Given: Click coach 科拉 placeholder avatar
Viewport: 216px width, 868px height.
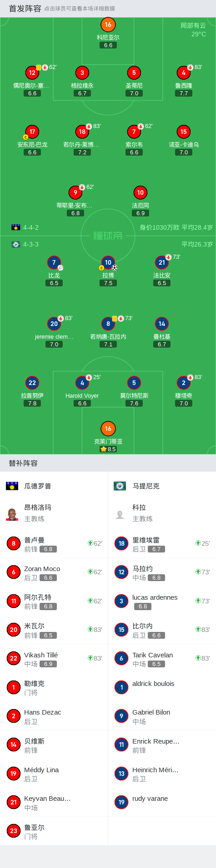Looking at the screenshot, I should pos(120,514).
